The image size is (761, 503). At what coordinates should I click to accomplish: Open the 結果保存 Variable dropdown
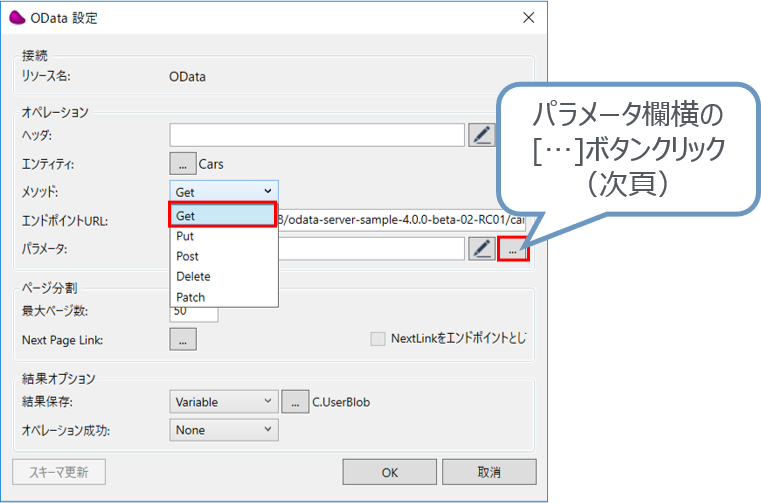tap(224, 401)
